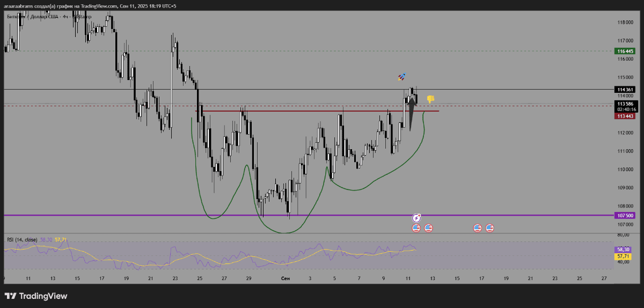Select the yellow thumbs-down emoji
The height and width of the screenshot is (308, 644).
430,99
